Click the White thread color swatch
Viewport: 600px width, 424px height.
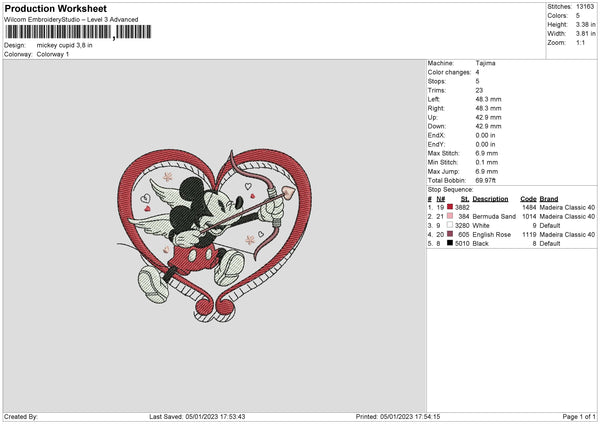[x=450, y=225]
